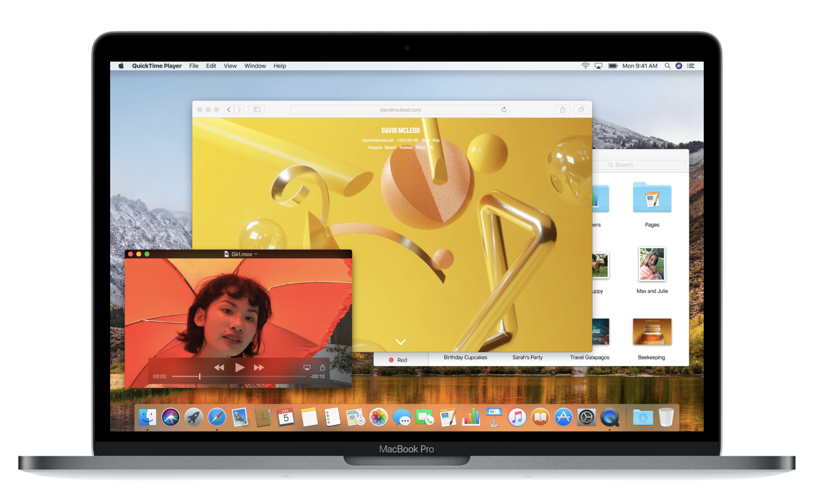The image size is (816, 504).
Task: Play the Girl.mov video
Action: 239,367
